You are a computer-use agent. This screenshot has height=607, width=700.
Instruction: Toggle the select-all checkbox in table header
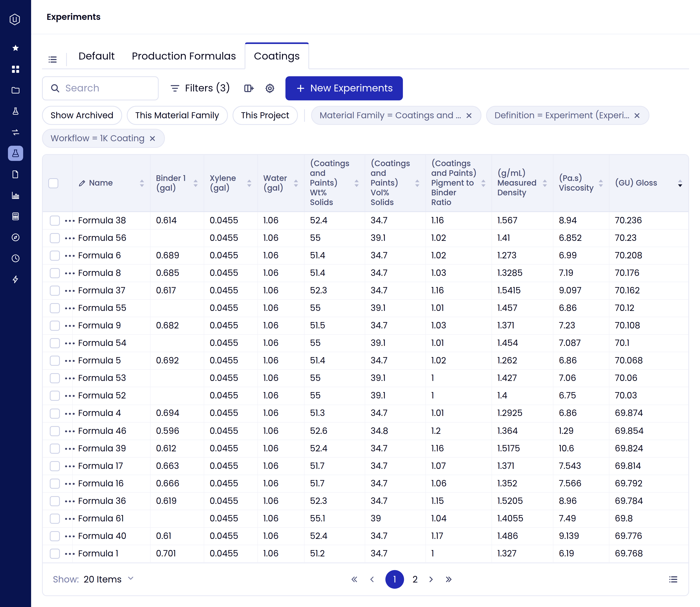53,183
